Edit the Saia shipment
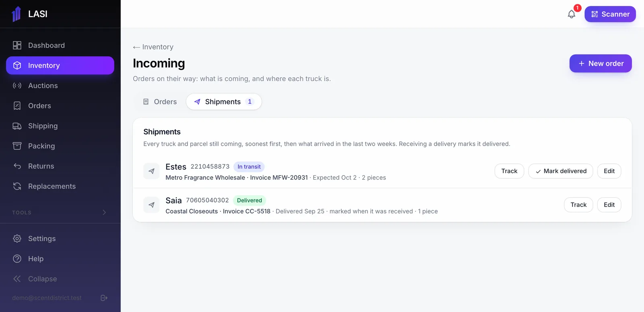The width and height of the screenshot is (644, 312). [609, 205]
